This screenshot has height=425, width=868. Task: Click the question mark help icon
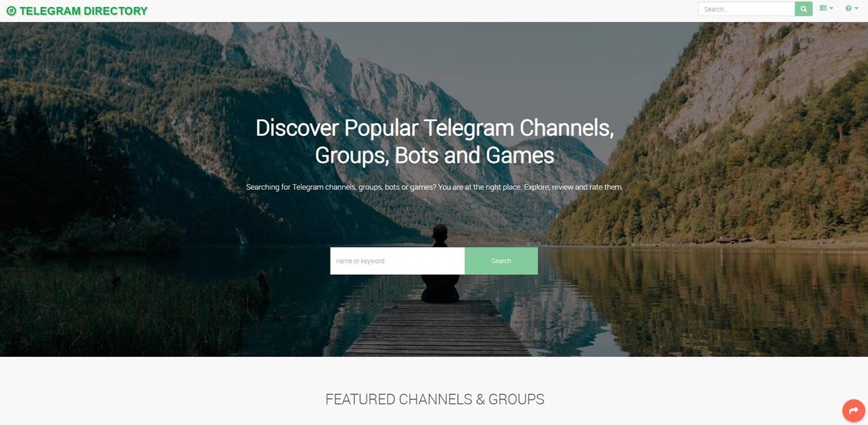pyautogui.click(x=849, y=8)
